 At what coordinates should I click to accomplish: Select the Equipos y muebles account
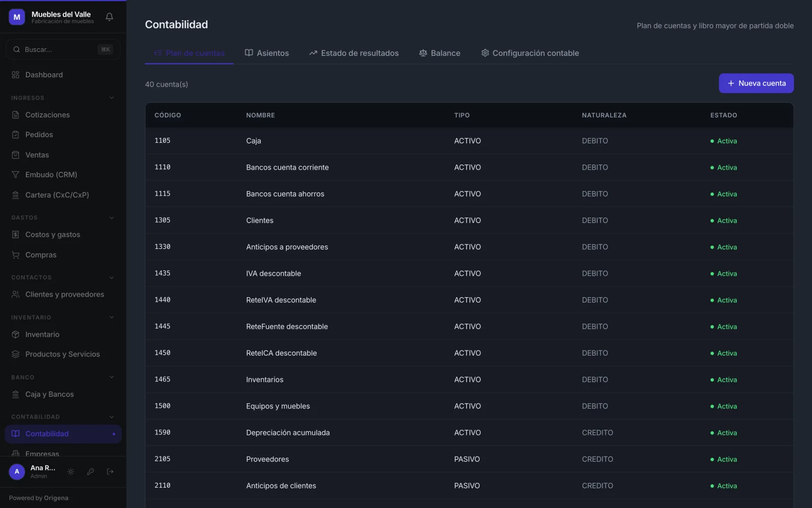point(469,406)
